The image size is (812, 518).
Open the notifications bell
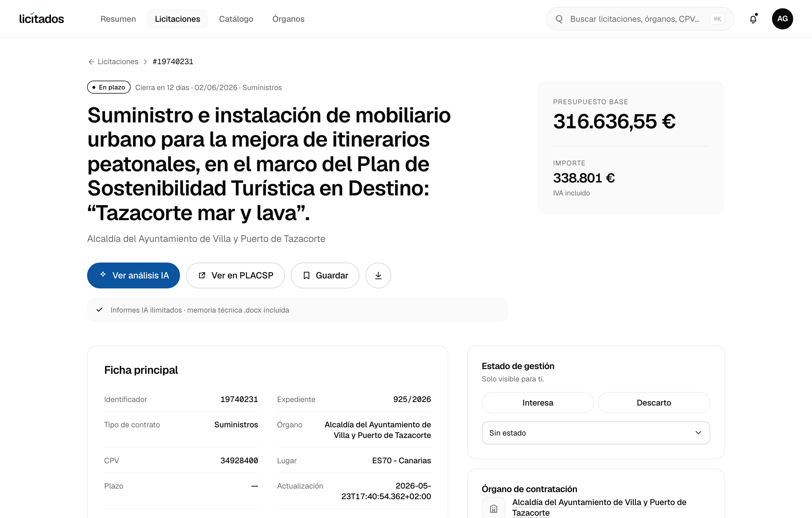753,19
